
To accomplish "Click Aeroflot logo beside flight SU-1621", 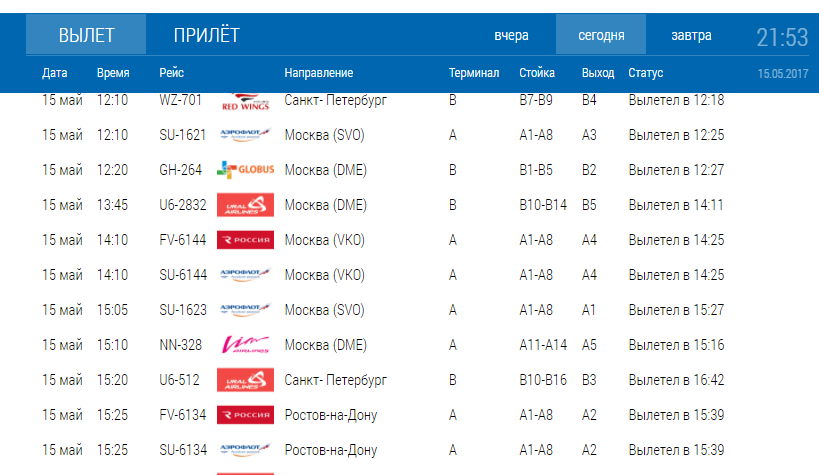I will click(x=244, y=135).
